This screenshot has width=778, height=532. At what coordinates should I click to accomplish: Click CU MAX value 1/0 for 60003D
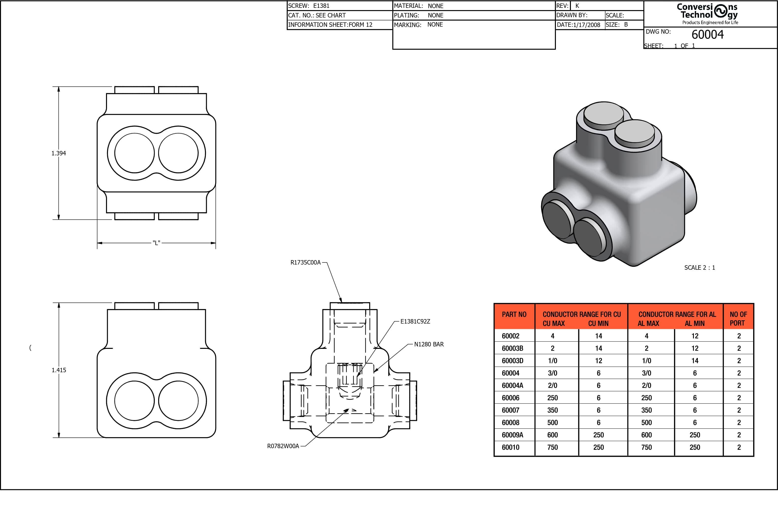(x=553, y=361)
